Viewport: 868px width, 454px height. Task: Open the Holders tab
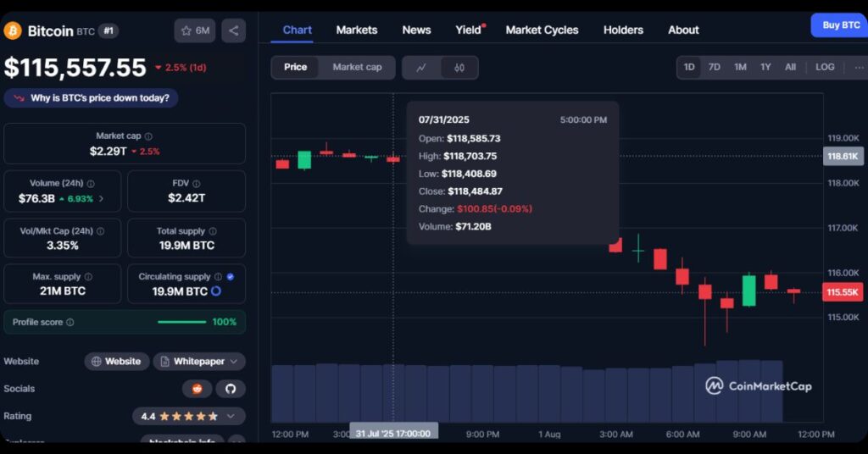coord(623,30)
